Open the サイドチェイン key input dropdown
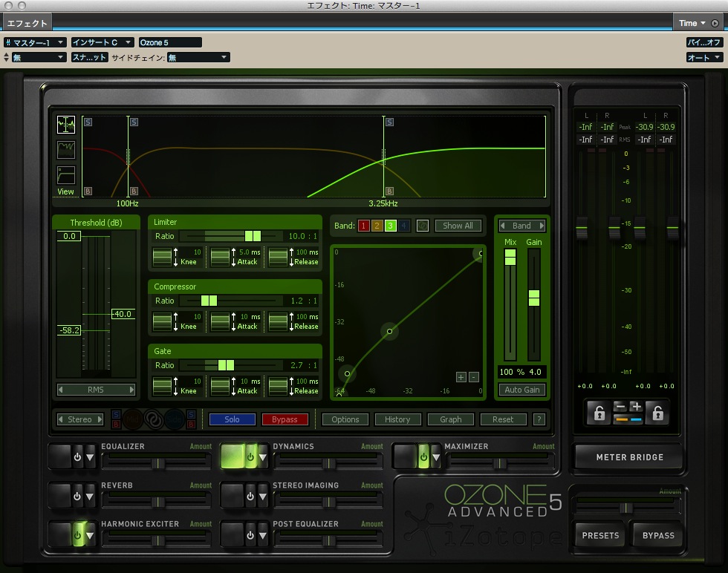Viewport: 728px width, 573px height. [198, 58]
